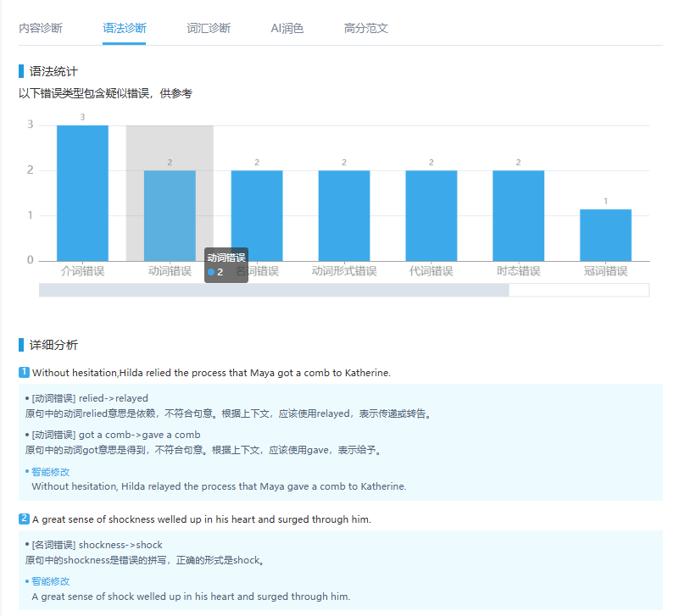Click the 时态错误 bar
This screenshot has width=674, height=616.
[x=518, y=215]
